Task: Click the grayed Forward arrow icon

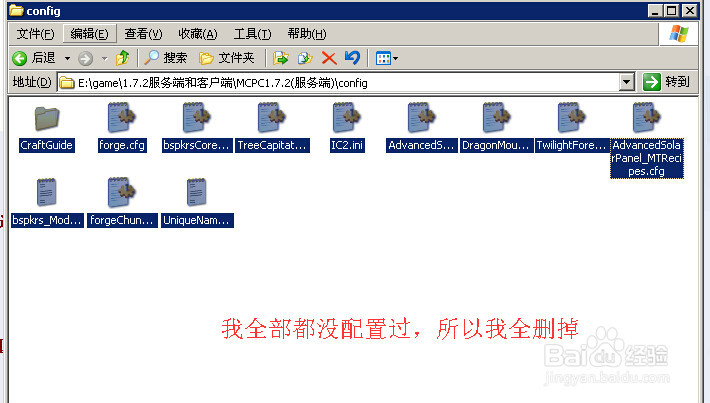Action: pos(85,58)
